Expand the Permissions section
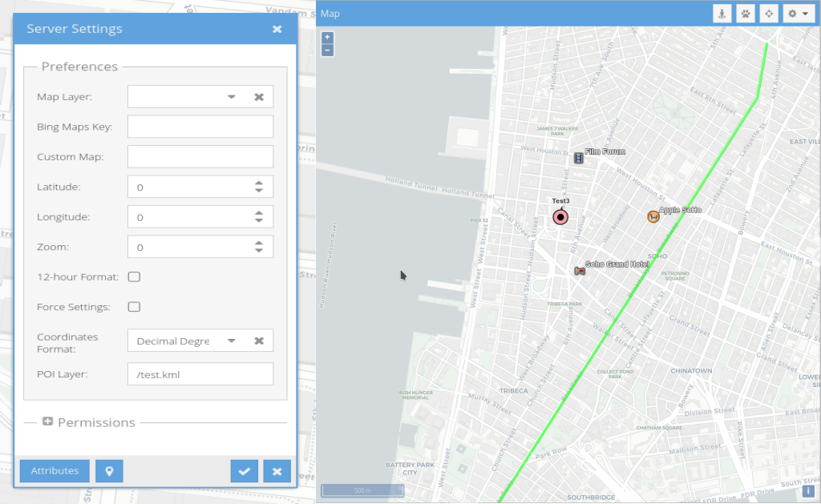This screenshot has width=821, height=504. tap(48, 421)
